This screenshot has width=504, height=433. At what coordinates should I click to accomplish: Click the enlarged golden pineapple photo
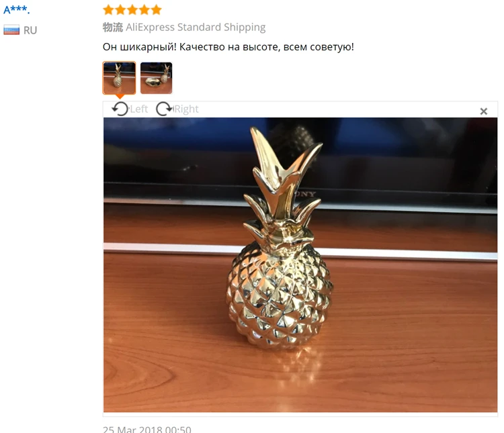click(300, 264)
